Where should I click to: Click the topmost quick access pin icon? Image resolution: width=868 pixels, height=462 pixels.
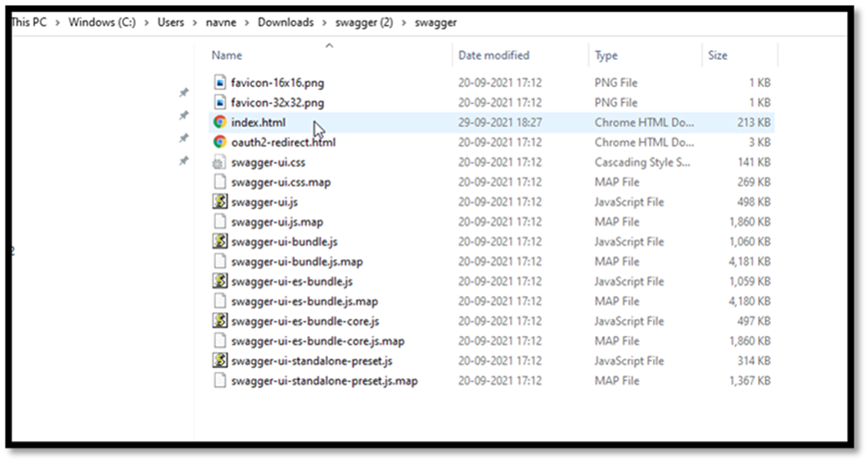click(x=183, y=93)
